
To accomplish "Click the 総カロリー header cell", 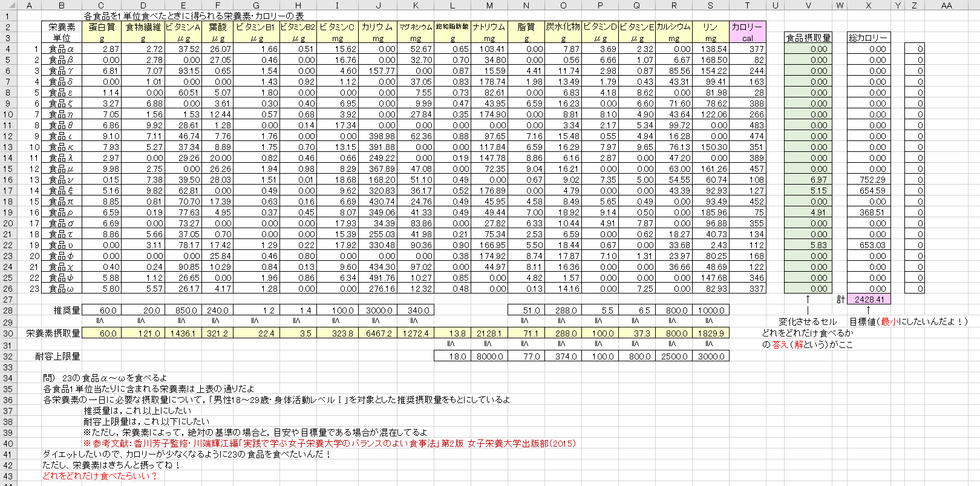I will (869, 38).
